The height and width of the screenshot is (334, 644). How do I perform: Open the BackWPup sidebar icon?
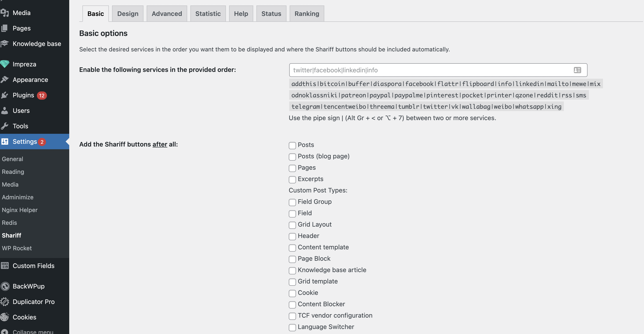click(x=5, y=286)
